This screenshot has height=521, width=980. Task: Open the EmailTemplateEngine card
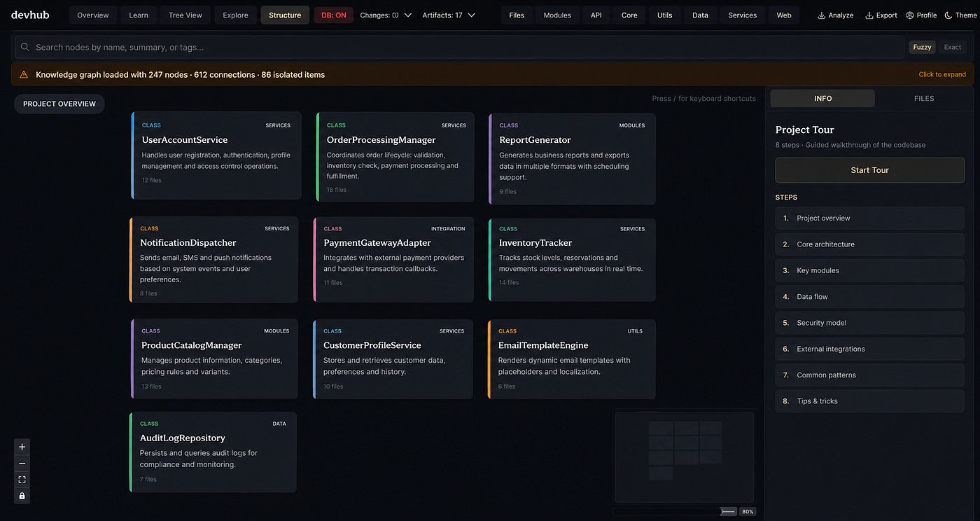pos(572,359)
